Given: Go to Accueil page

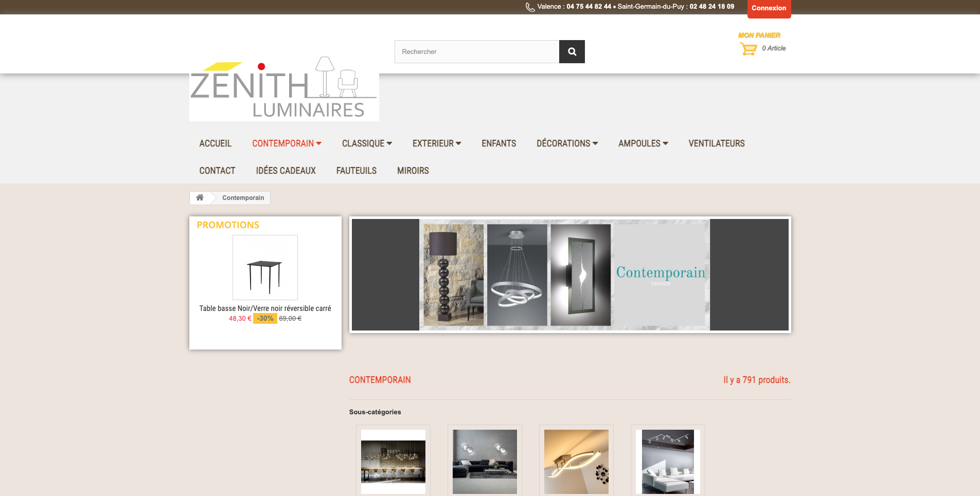Looking at the screenshot, I should coord(215,143).
